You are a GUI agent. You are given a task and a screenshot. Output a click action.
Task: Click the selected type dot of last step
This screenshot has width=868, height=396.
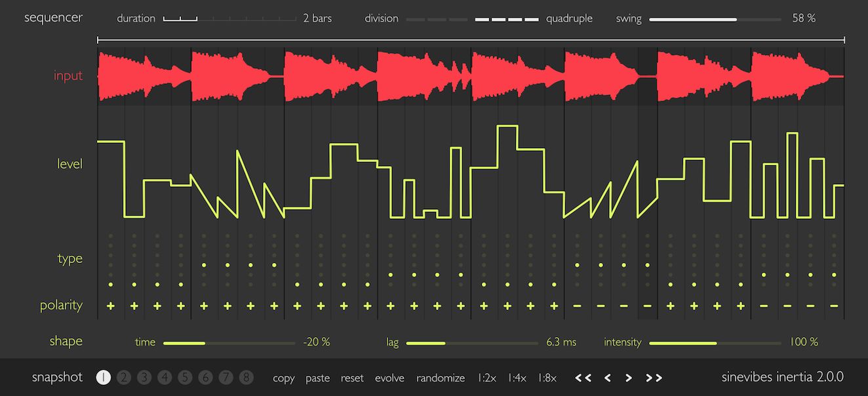834,275
